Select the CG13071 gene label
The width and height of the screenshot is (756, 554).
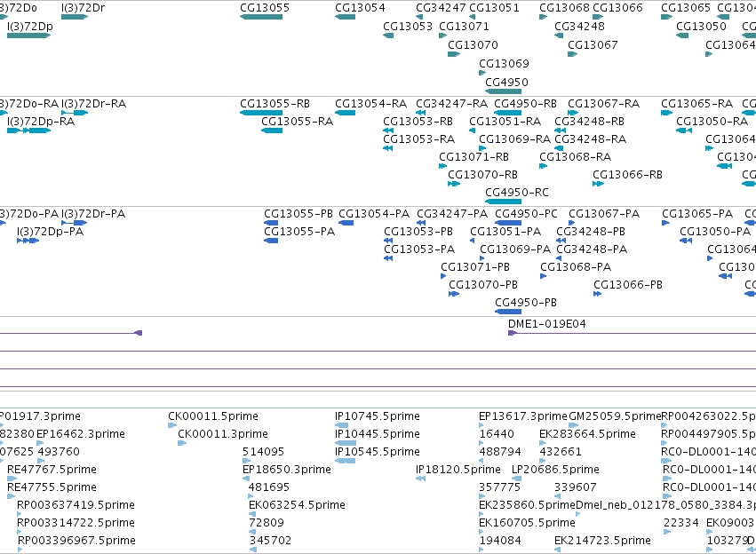point(464,27)
